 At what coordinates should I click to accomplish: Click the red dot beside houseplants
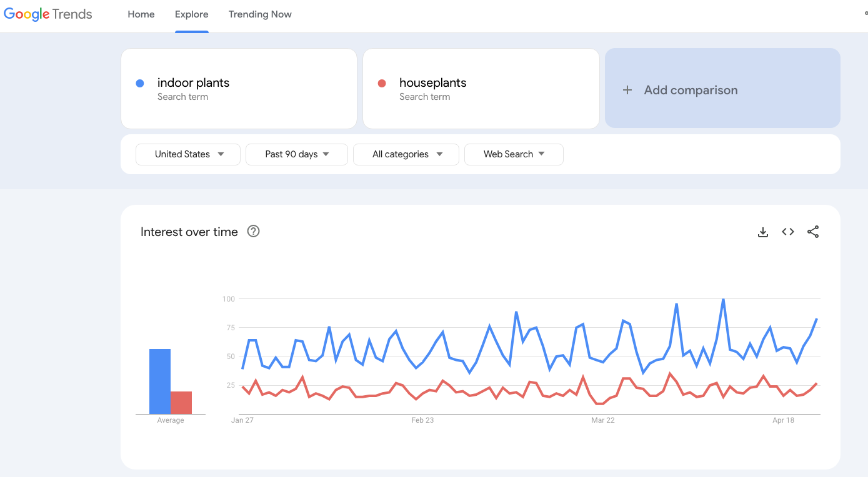(x=382, y=84)
